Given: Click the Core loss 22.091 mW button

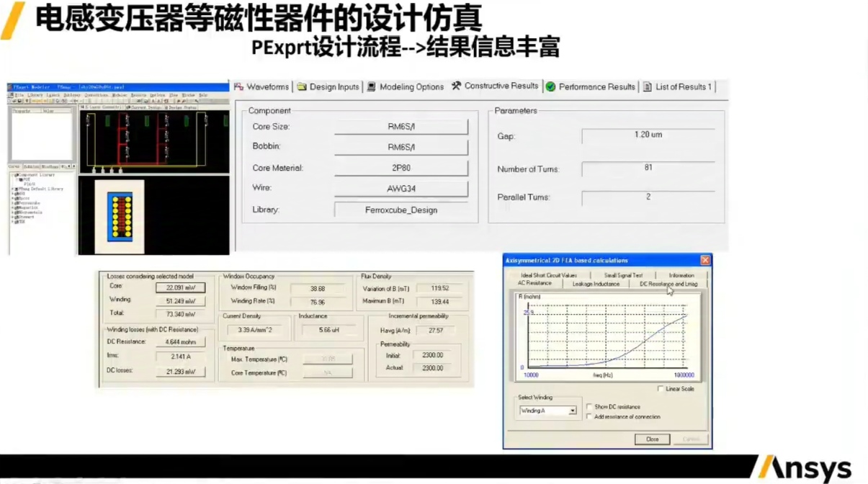Looking at the screenshot, I should [180, 287].
